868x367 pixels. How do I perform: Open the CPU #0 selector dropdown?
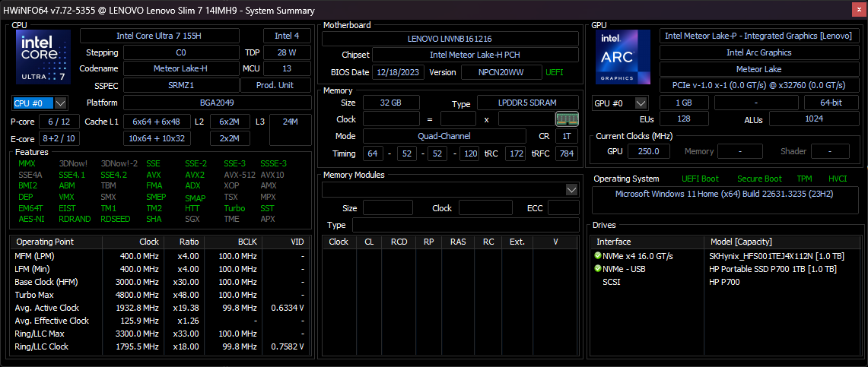(40, 103)
